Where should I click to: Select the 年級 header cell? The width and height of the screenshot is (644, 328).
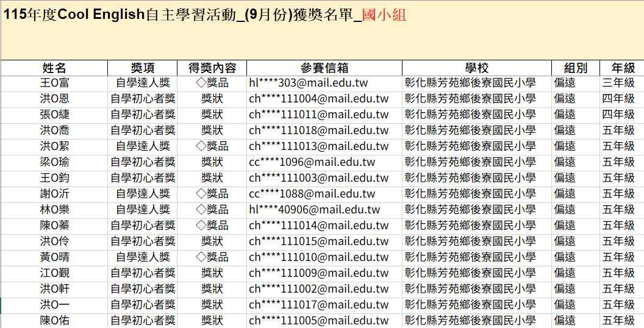pyautogui.click(x=622, y=68)
